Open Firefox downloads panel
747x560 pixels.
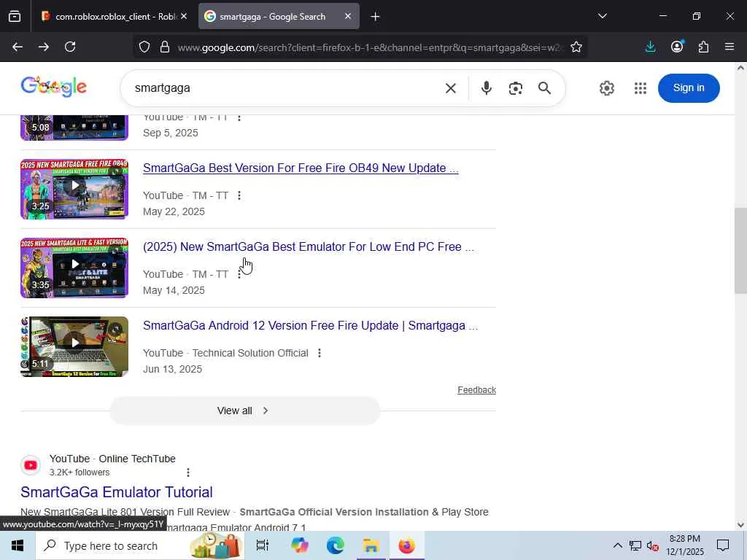[x=650, y=47]
